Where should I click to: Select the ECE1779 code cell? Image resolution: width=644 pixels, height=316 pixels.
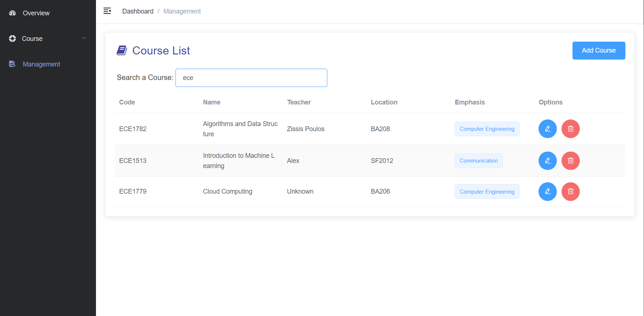click(133, 191)
